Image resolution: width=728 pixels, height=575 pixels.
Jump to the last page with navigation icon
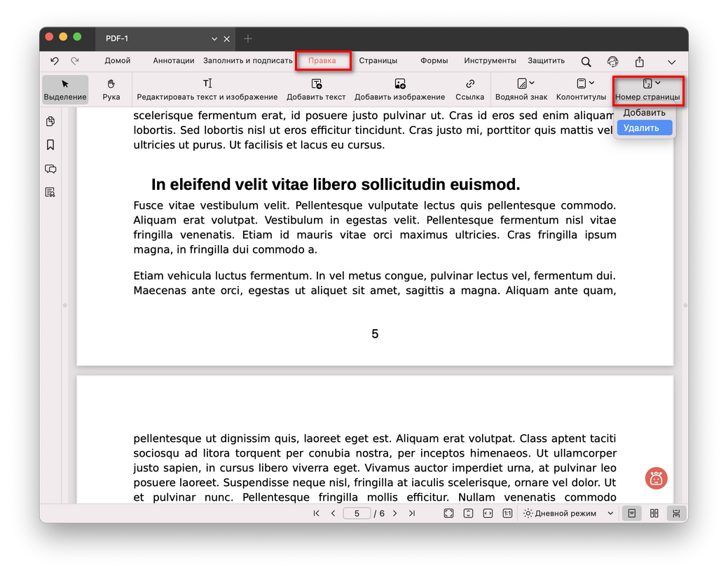coord(411,513)
